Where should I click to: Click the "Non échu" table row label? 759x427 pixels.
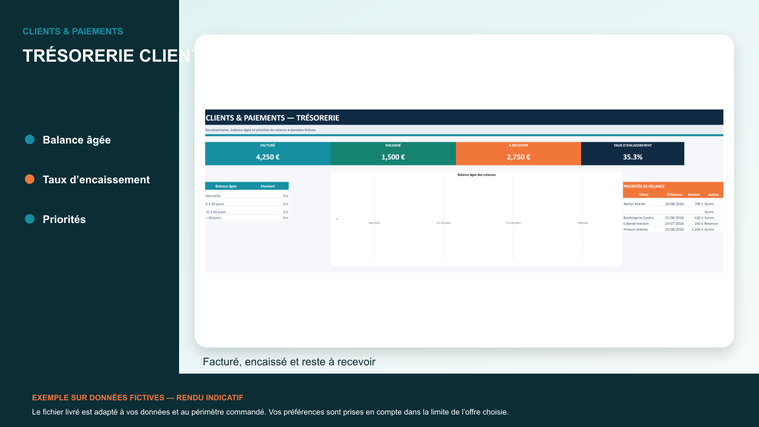pyautogui.click(x=213, y=196)
